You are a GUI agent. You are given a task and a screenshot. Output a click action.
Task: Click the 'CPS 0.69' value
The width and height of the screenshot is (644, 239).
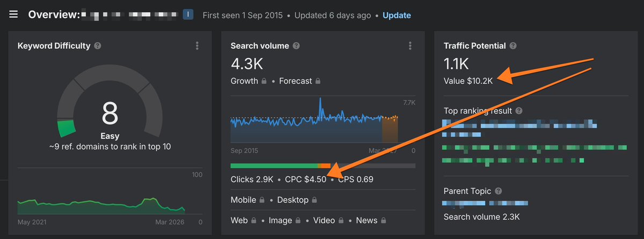click(356, 179)
